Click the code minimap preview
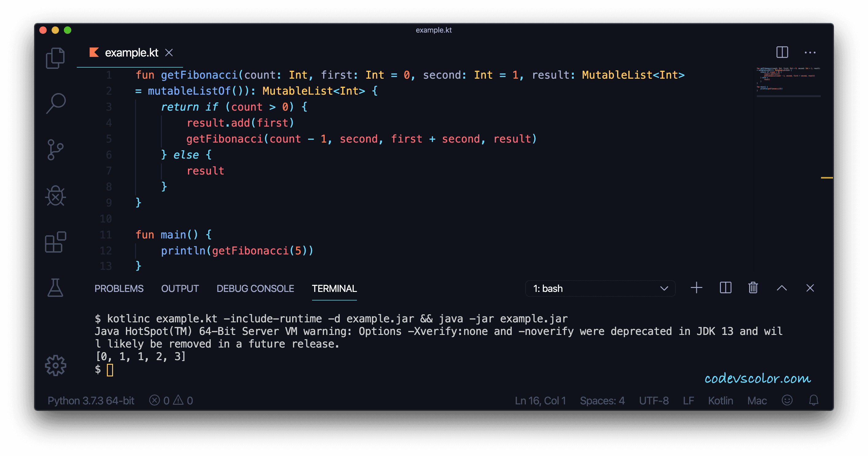Image resolution: width=868 pixels, height=456 pixels. 788,80
